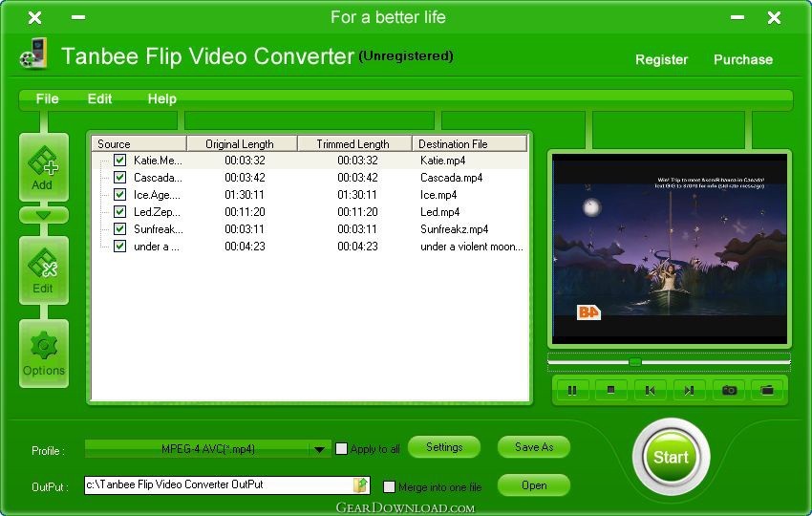
Task: Select destination Sunfreakz.mp4
Action: 454,229
